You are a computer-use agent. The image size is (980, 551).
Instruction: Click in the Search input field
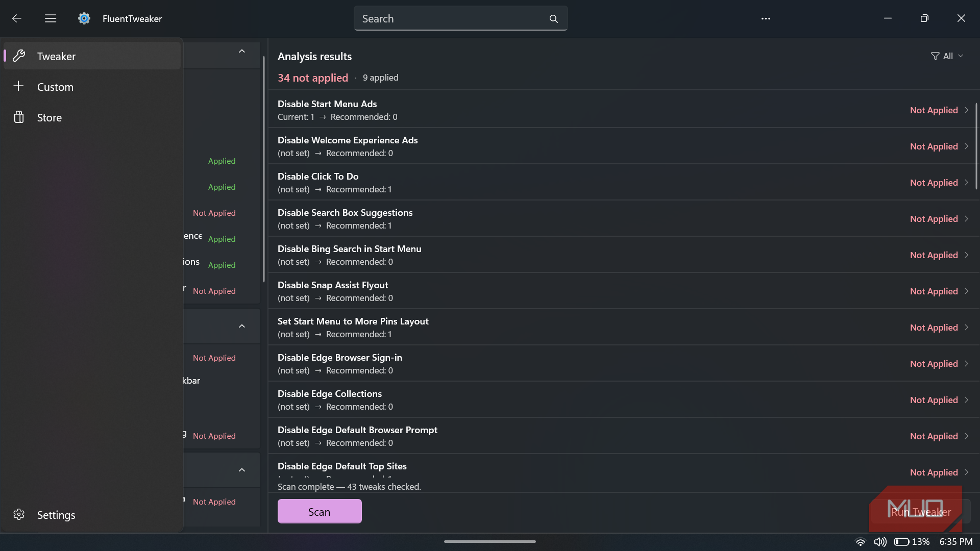pos(460,18)
